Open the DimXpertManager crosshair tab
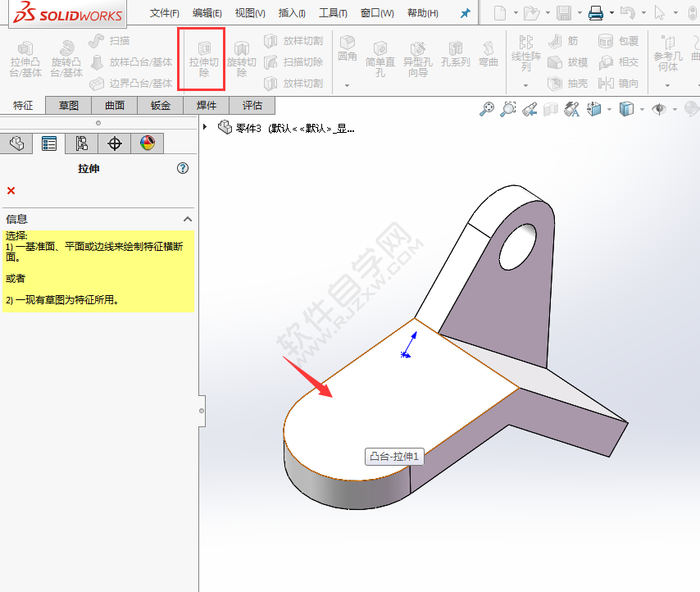 (115, 143)
